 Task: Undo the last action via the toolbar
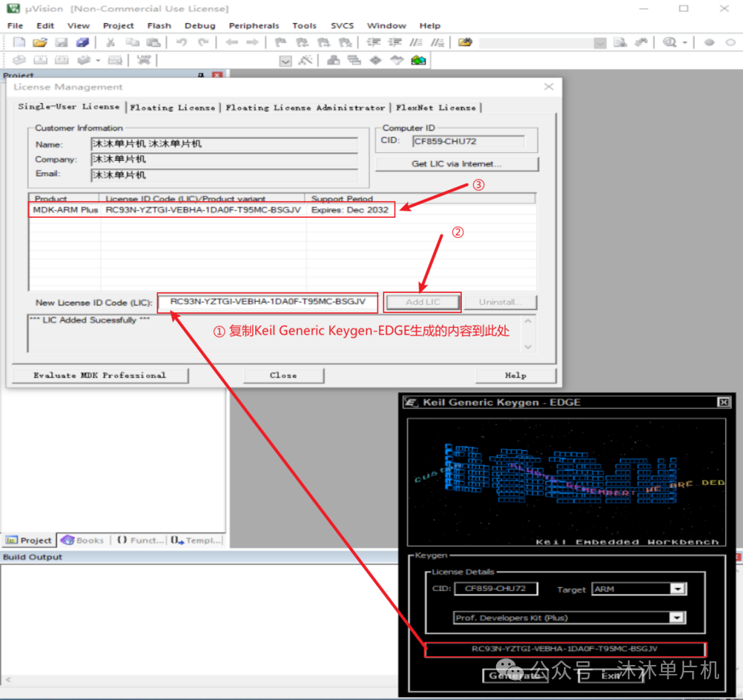coord(181,42)
